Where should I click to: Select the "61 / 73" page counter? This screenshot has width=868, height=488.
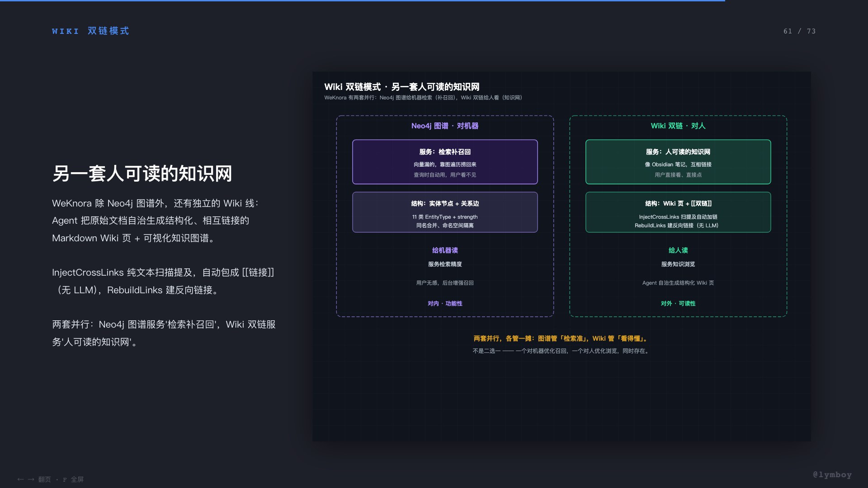799,31
